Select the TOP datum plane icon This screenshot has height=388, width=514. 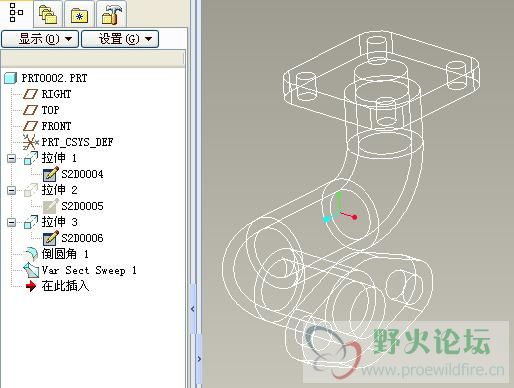point(30,110)
